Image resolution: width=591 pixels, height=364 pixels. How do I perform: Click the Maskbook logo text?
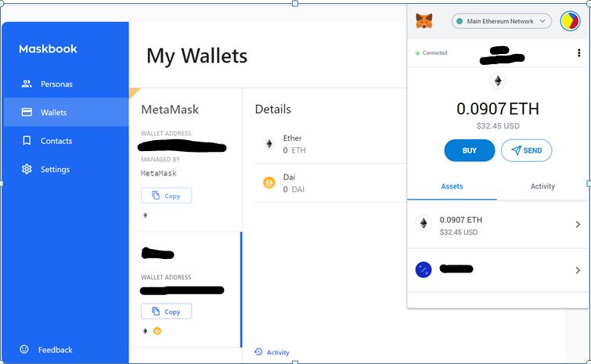48,49
